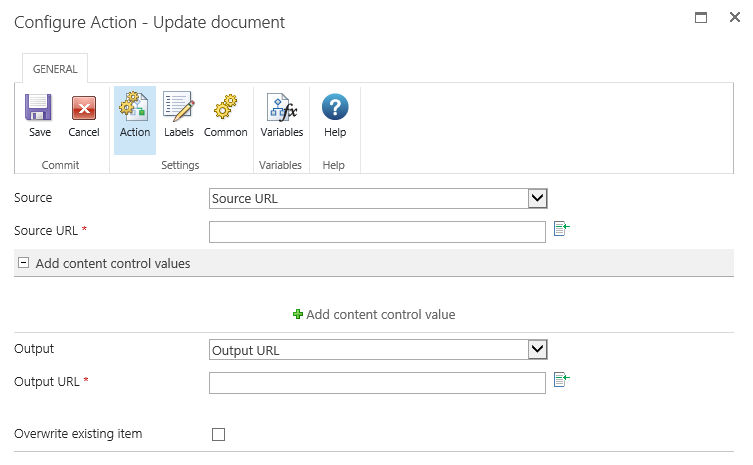Select the Action settings icon

coord(134,108)
